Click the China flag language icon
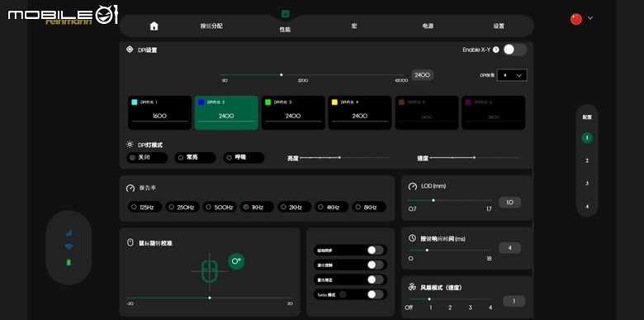The image size is (644, 320). pyautogui.click(x=576, y=19)
